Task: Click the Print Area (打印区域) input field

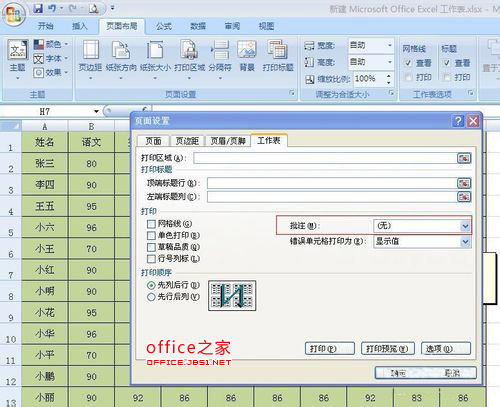Action: pyautogui.click(x=325, y=158)
